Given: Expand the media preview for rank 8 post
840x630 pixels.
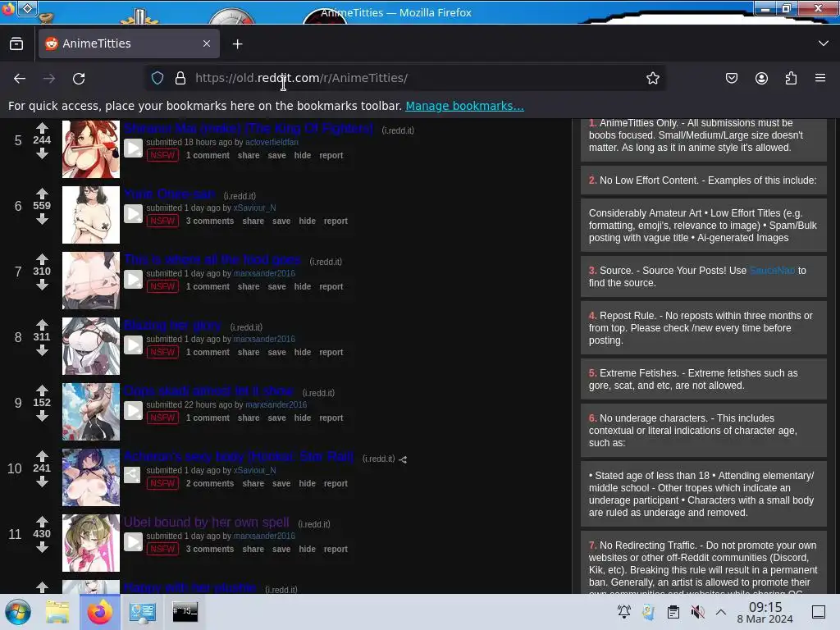Looking at the screenshot, I should 134,345.
